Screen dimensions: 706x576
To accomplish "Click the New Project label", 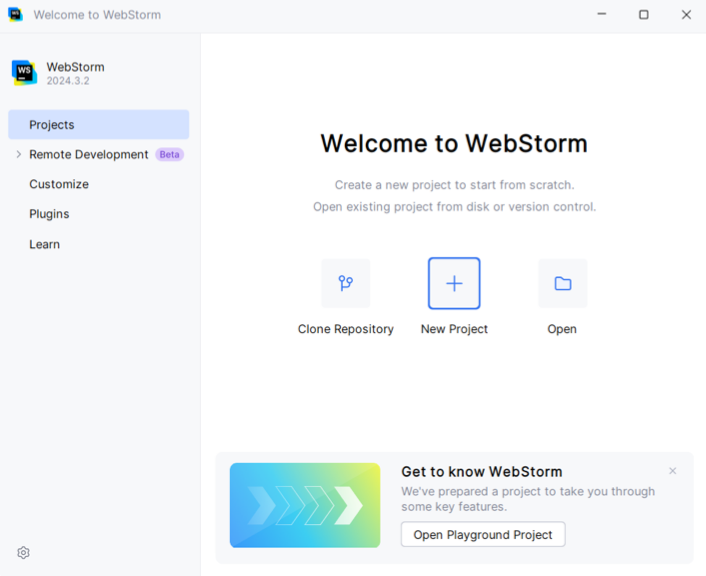I will pos(454,329).
